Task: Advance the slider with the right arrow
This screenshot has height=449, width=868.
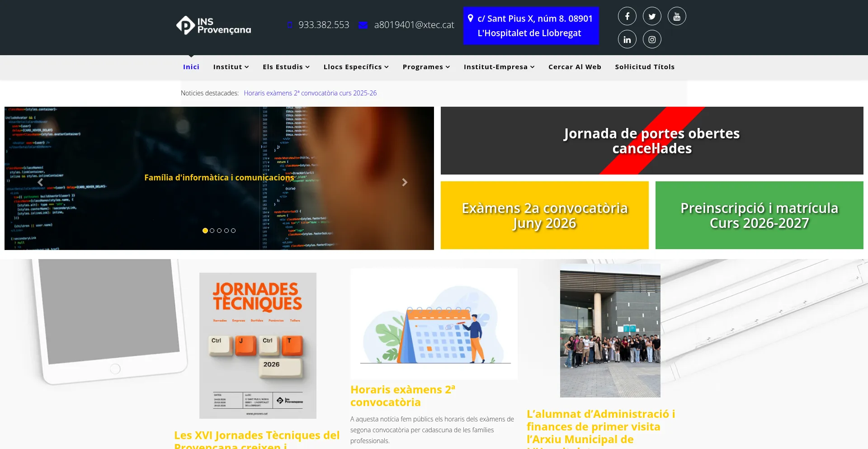Action: click(405, 182)
